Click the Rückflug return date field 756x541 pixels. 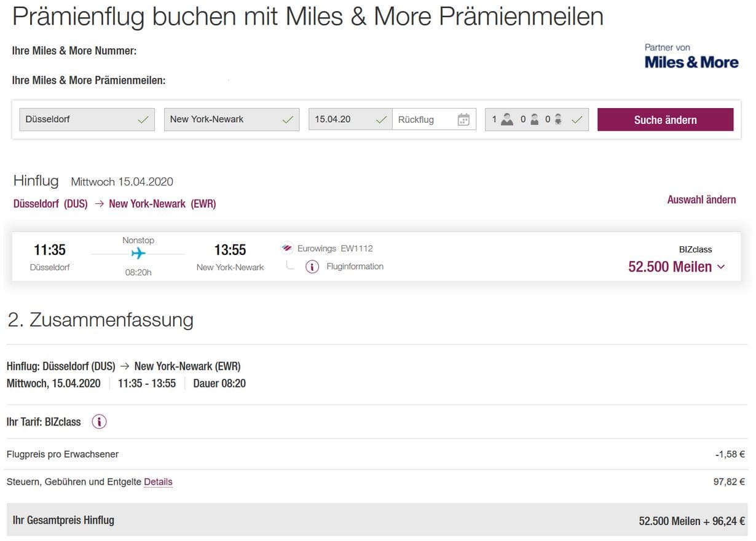[x=434, y=119]
